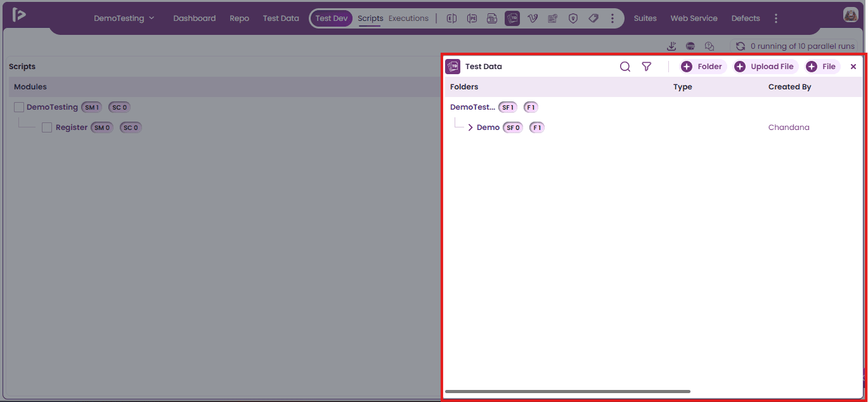Click the Created By column header
868x402 pixels.
click(x=790, y=87)
